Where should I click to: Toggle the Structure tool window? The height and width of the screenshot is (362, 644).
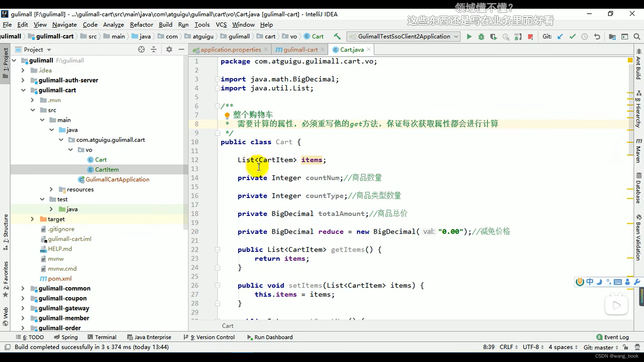point(5,232)
